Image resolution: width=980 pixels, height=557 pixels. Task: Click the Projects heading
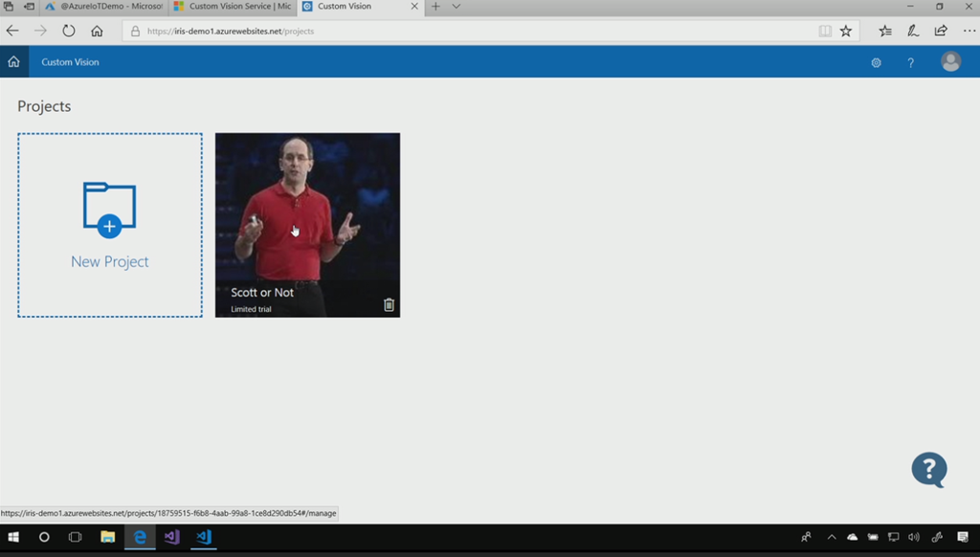pos(44,106)
